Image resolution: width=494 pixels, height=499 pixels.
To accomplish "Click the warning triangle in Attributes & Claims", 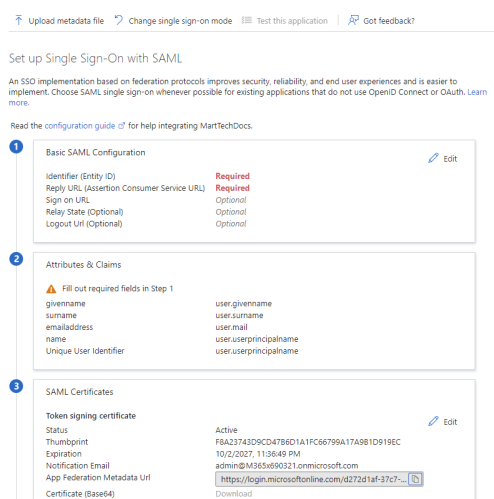I will (51, 289).
